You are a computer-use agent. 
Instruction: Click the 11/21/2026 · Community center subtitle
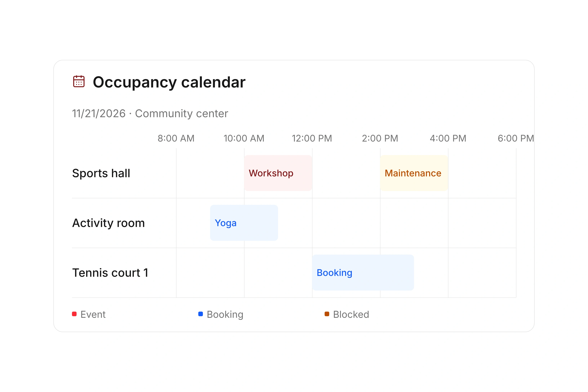150,114
